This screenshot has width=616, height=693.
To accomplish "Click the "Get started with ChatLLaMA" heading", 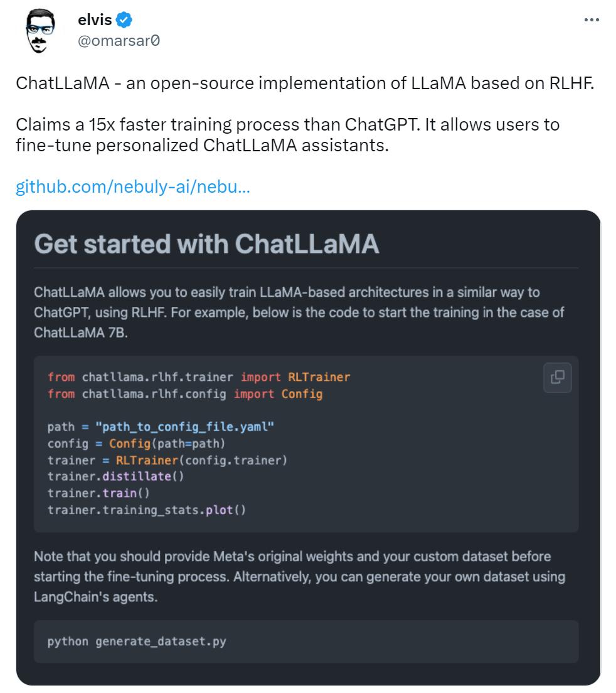I will (x=207, y=244).
